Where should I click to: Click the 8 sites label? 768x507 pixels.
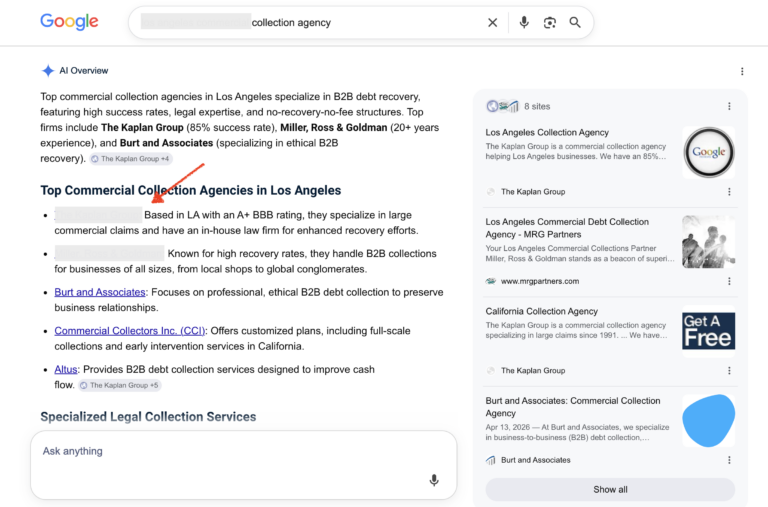[537, 106]
